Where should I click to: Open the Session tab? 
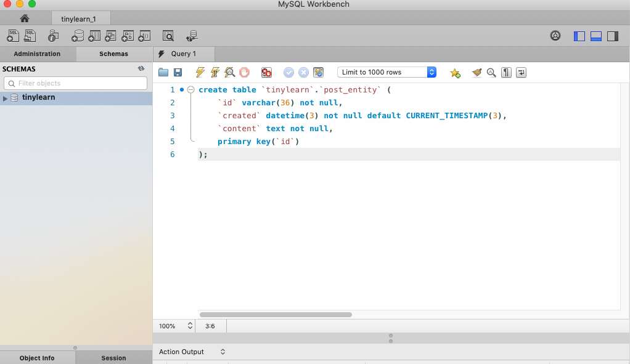[x=113, y=358]
